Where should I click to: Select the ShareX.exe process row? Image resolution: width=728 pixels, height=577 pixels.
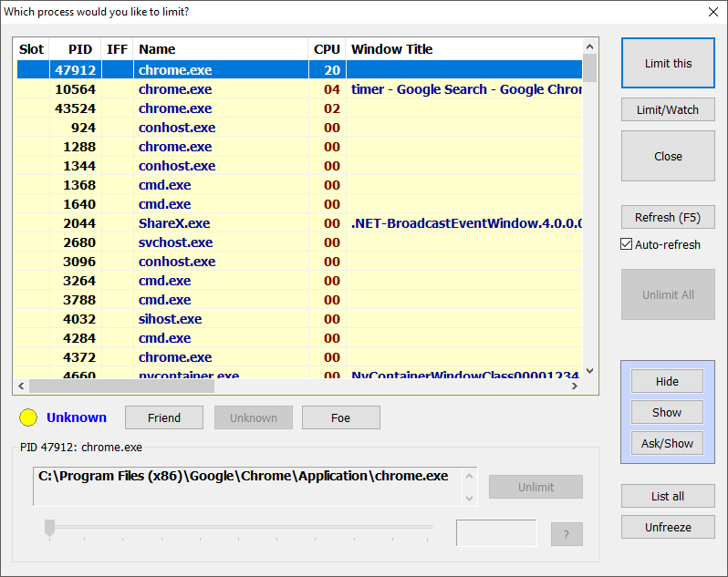[x=173, y=223]
